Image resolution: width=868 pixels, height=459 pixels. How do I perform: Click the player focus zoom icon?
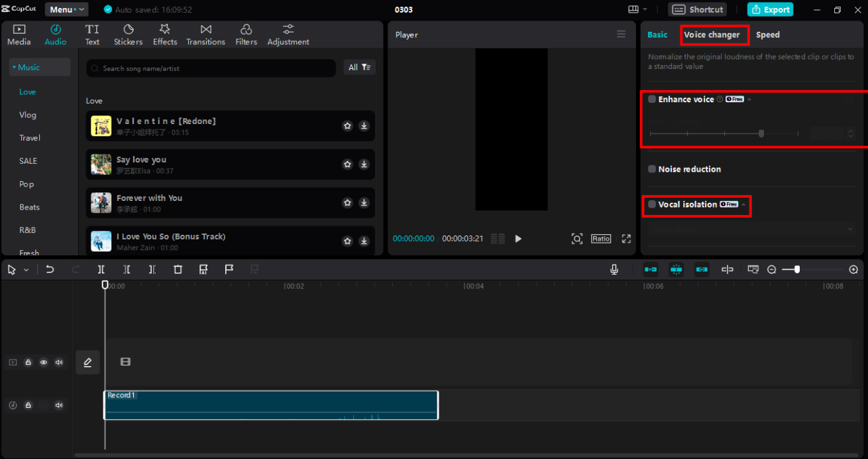coord(577,239)
